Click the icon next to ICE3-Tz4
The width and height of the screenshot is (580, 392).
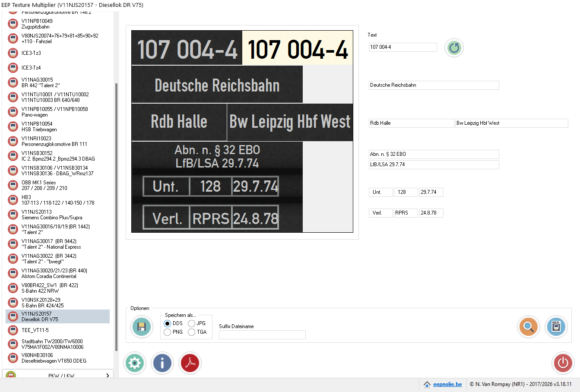(13, 68)
